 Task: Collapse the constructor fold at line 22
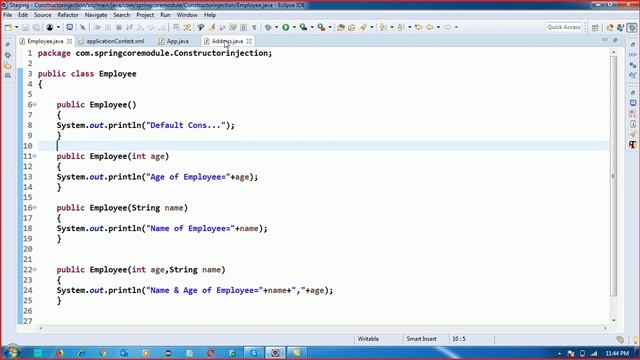(35, 269)
